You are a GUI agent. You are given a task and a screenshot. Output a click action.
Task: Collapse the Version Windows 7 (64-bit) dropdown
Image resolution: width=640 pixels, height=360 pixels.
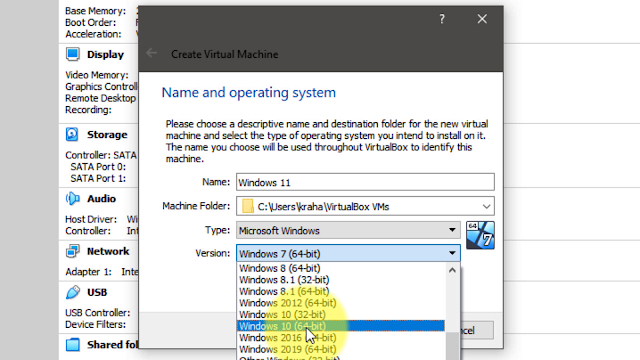point(348,253)
